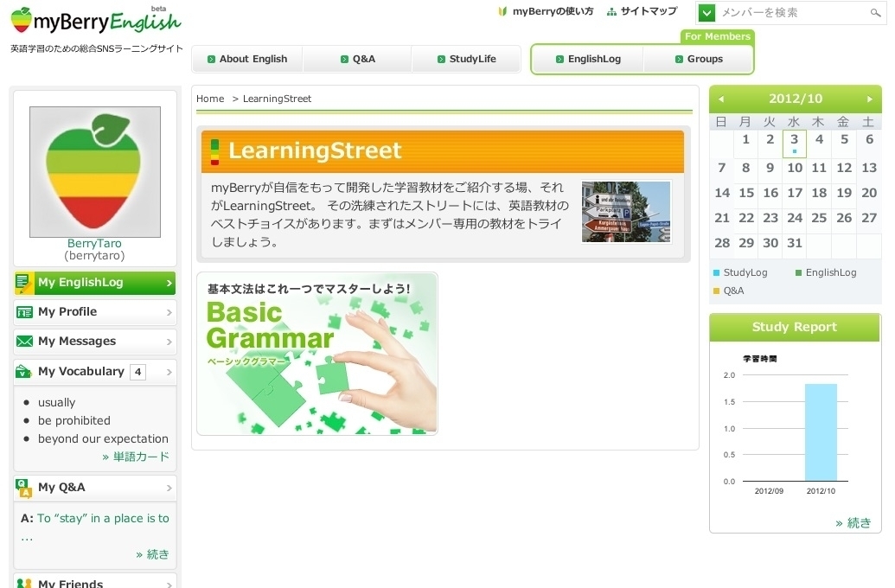This screenshot has height=588, width=895.
Task: Click the My EnglishLog notepad icon
Action: pos(24,283)
